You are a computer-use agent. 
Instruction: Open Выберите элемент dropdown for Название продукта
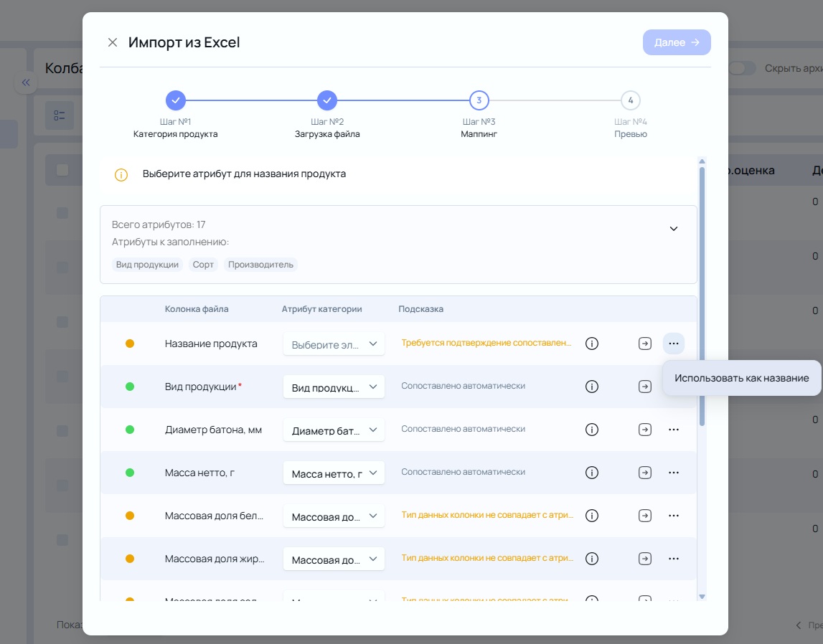click(334, 344)
